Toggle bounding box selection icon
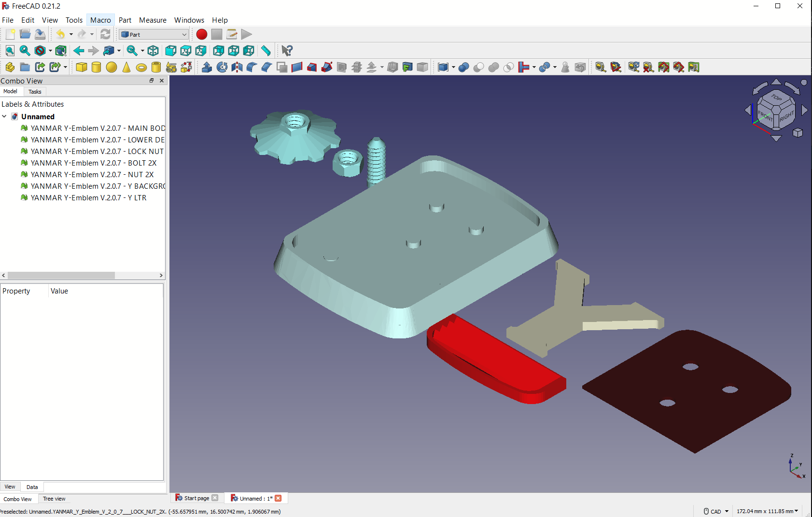The image size is (812, 517). [x=61, y=51]
